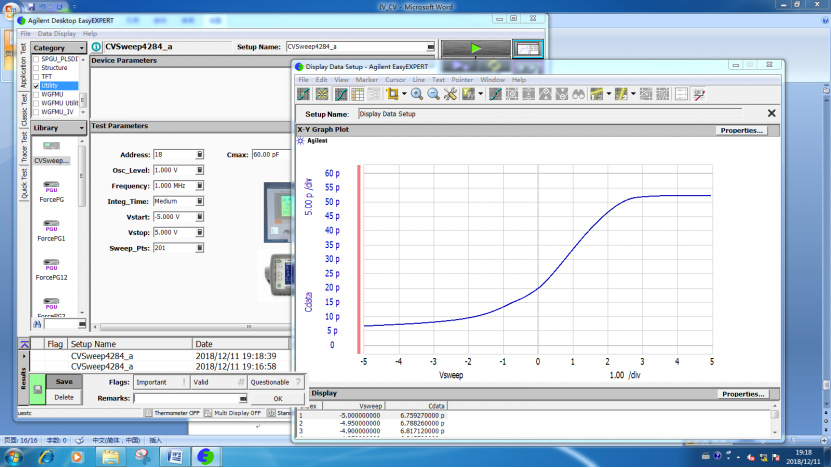Click the Y-axis scaling icon
This screenshot has height=468, width=831.
(468, 94)
